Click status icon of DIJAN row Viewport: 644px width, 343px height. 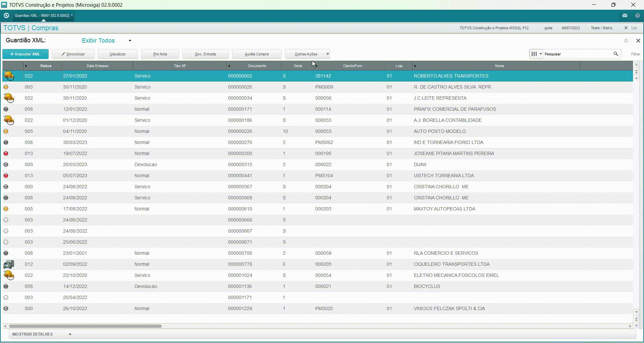[x=6, y=164]
